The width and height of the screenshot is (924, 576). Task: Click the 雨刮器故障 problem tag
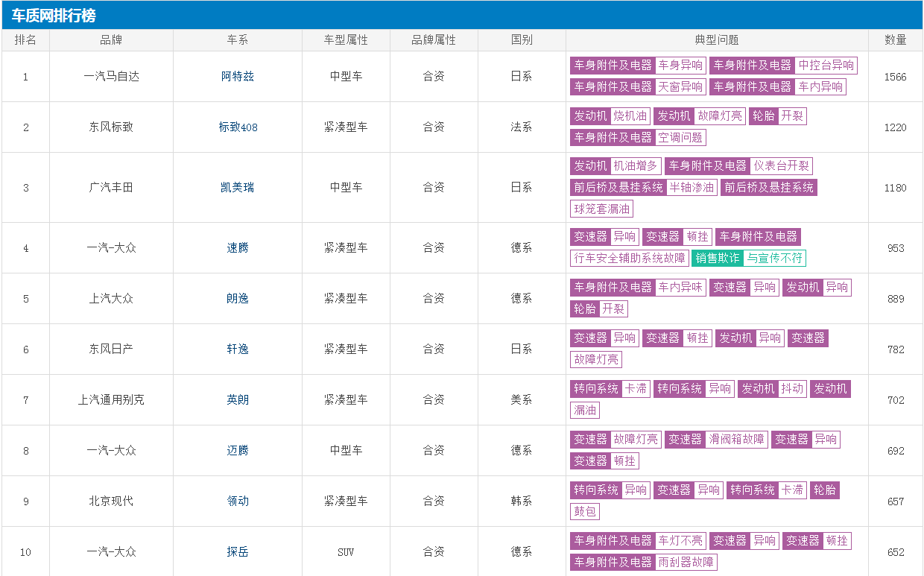[x=686, y=562]
